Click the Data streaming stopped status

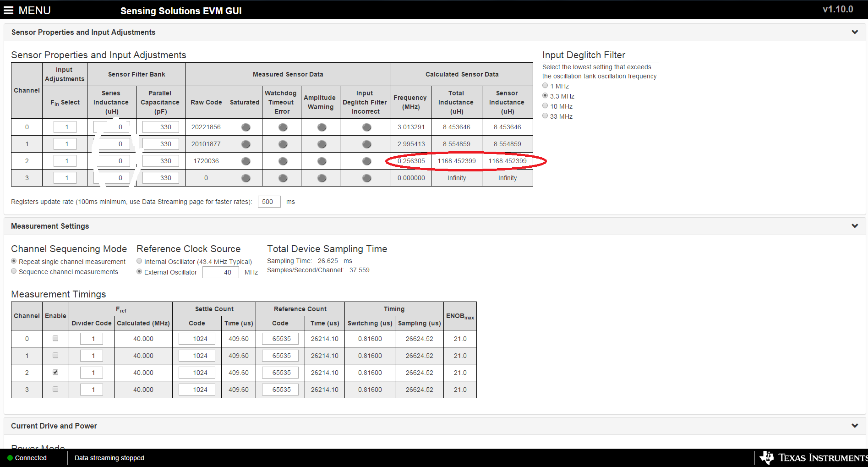coord(109,458)
